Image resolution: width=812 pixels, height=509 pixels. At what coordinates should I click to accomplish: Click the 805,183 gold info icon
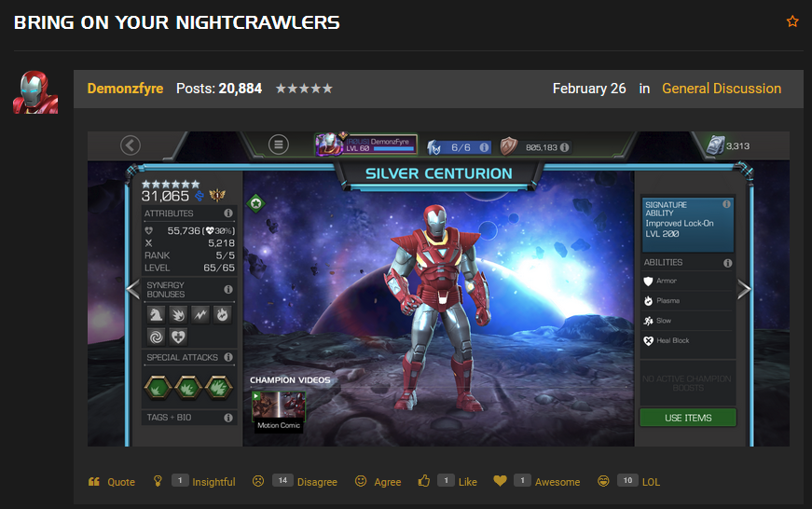564,147
